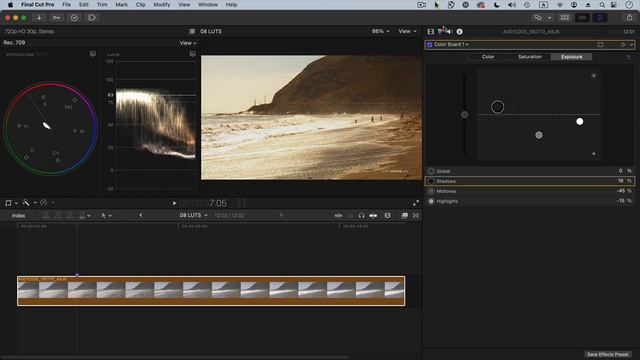The height and width of the screenshot is (360, 640).
Task: Switch to the Exposure tab
Action: (571, 57)
